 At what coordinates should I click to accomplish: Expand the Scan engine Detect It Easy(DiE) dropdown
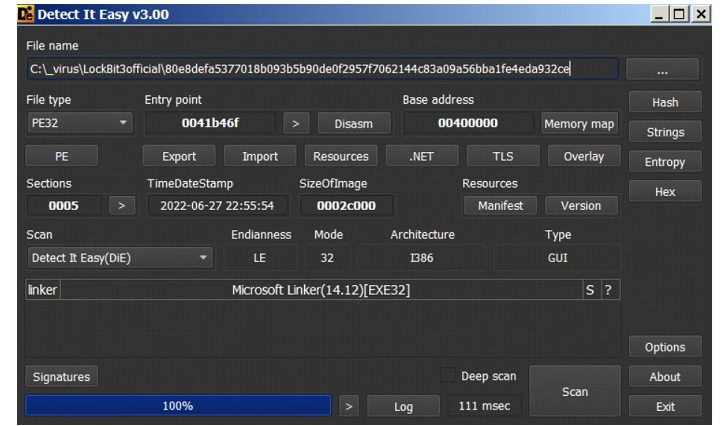[121, 258]
